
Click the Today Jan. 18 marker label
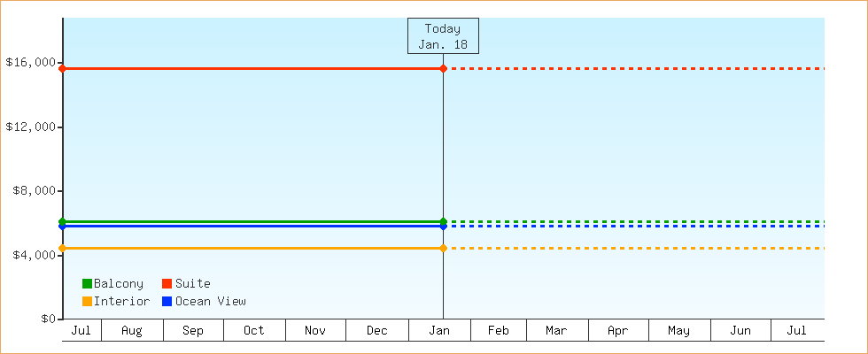coord(443,36)
